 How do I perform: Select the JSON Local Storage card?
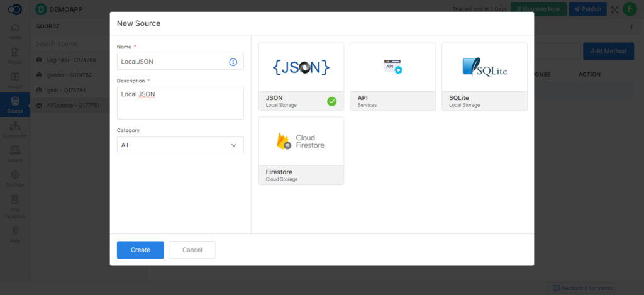(x=301, y=76)
